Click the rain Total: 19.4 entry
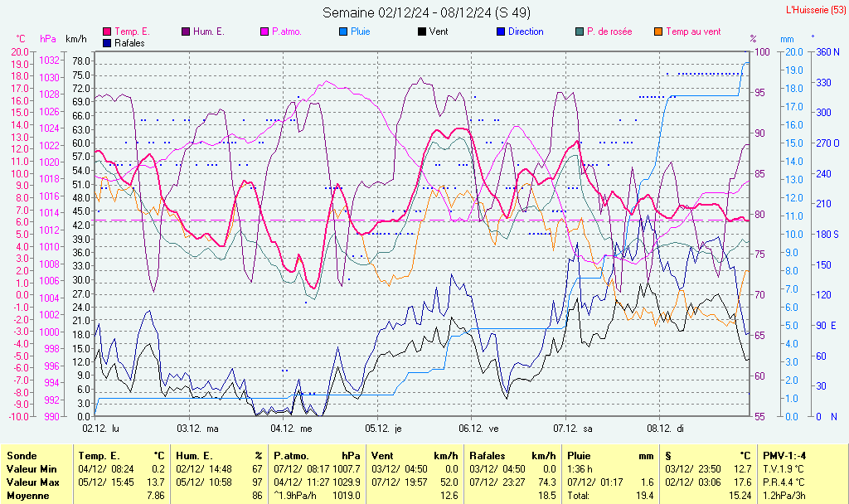Viewport: 849px width, 504px height. 611,496
